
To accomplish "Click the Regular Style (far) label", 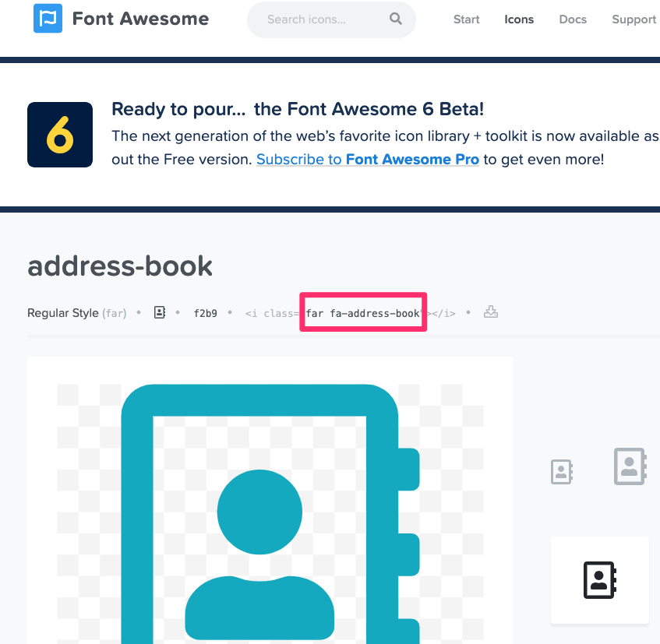I will tap(77, 313).
